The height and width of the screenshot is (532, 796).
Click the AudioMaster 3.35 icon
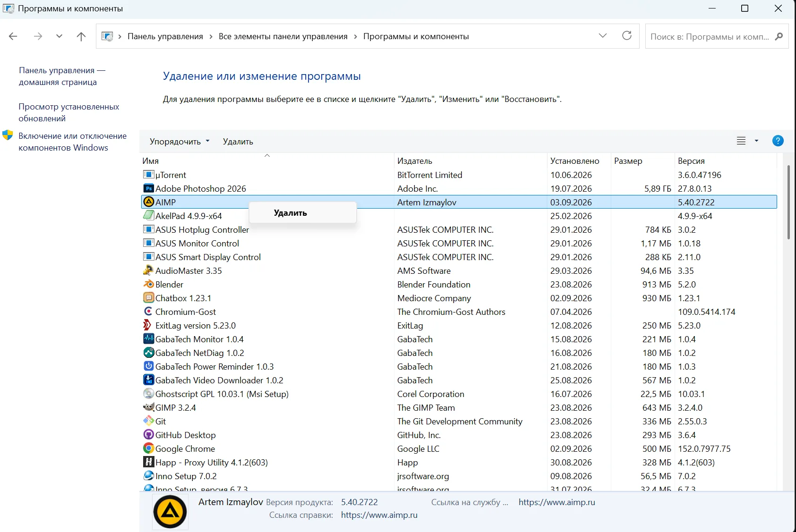(x=148, y=270)
